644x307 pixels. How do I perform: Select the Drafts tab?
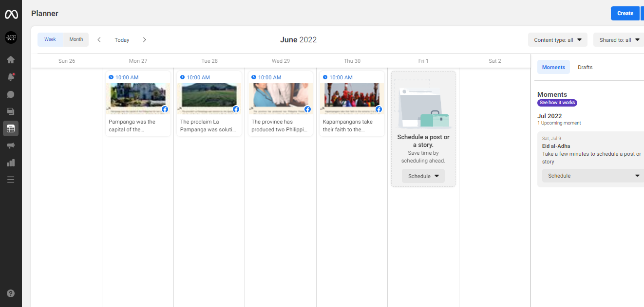click(585, 67)
